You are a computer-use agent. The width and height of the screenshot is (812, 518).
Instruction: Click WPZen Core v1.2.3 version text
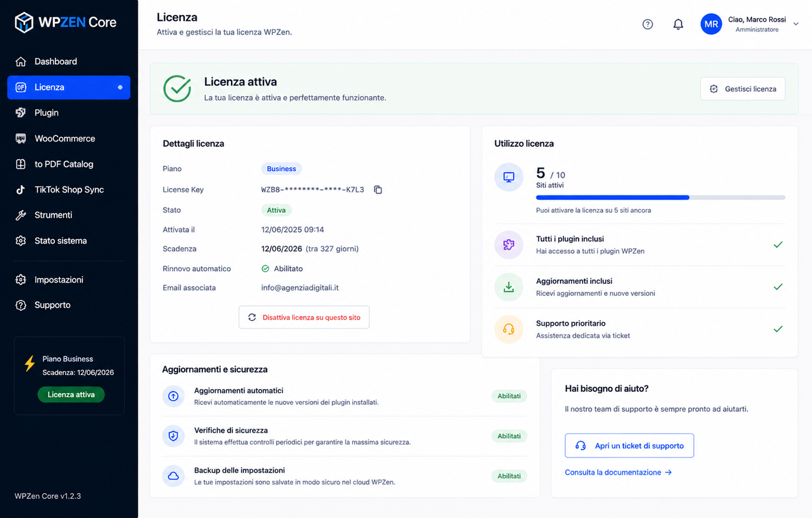[x=48, y=496]
